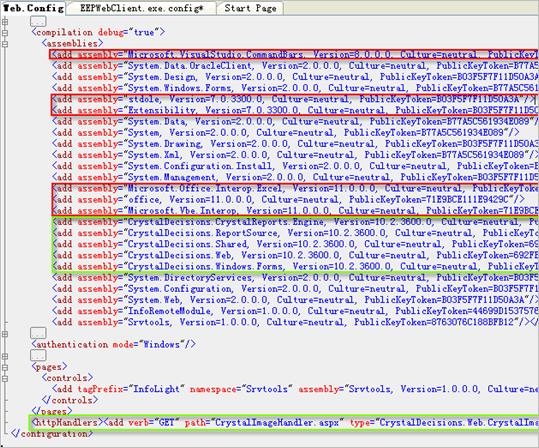Expand the plus marker above authentication line
This screenshot has height=448, width=539.
click(5, 334)
